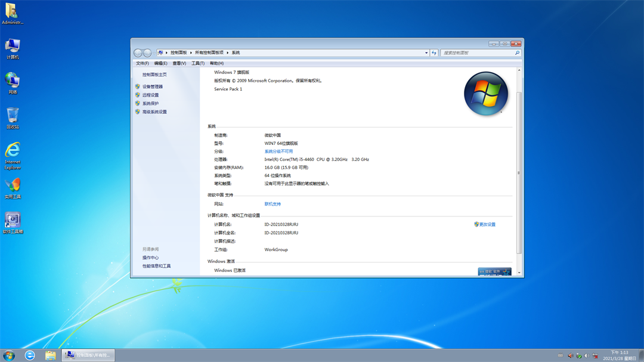Expand dropdown arrow after 控制面板 breadcrumb
644x362 pixels.
[191, 53]
